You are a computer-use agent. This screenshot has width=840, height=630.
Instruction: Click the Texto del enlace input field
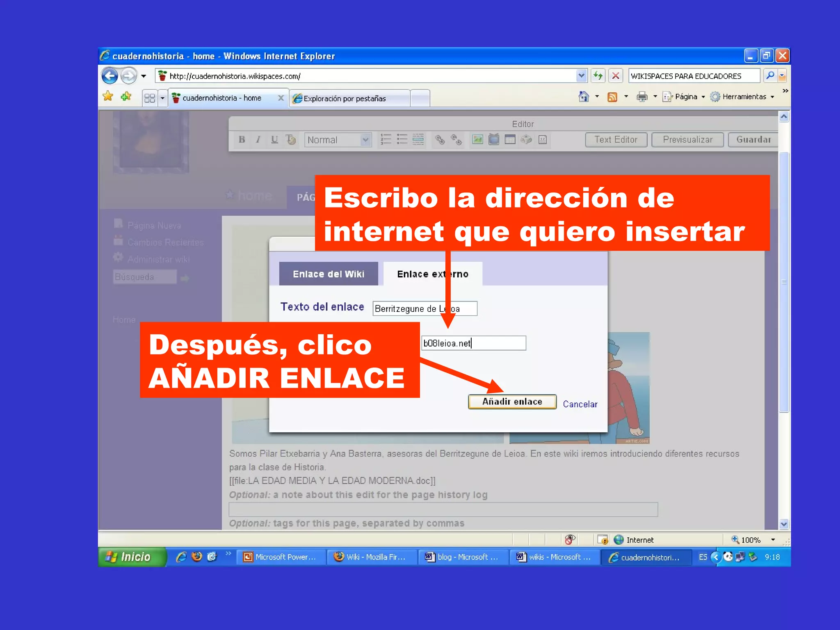(425, 308)
